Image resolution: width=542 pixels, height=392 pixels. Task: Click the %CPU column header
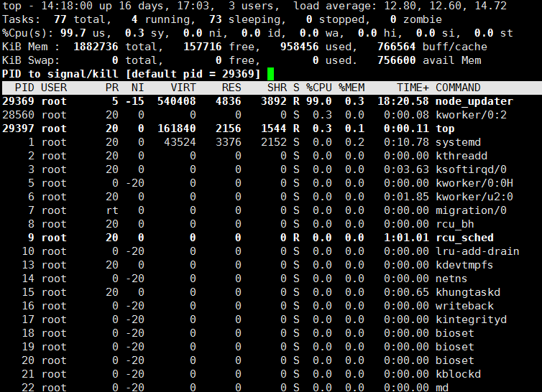click(x=318, y=88)
